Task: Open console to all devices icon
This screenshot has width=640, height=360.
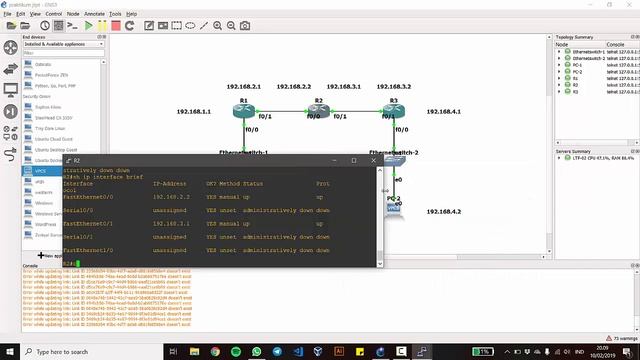Action: 72,26
